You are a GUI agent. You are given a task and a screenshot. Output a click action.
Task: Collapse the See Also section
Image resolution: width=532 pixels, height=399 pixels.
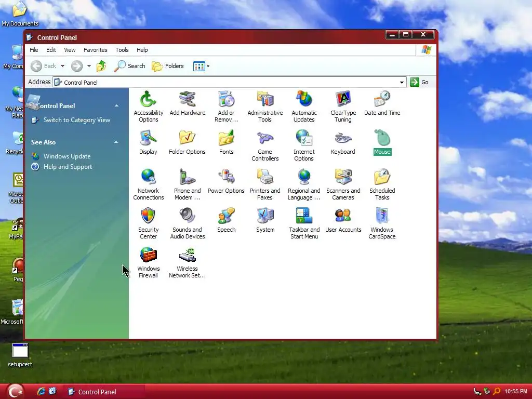click(116, 142)
